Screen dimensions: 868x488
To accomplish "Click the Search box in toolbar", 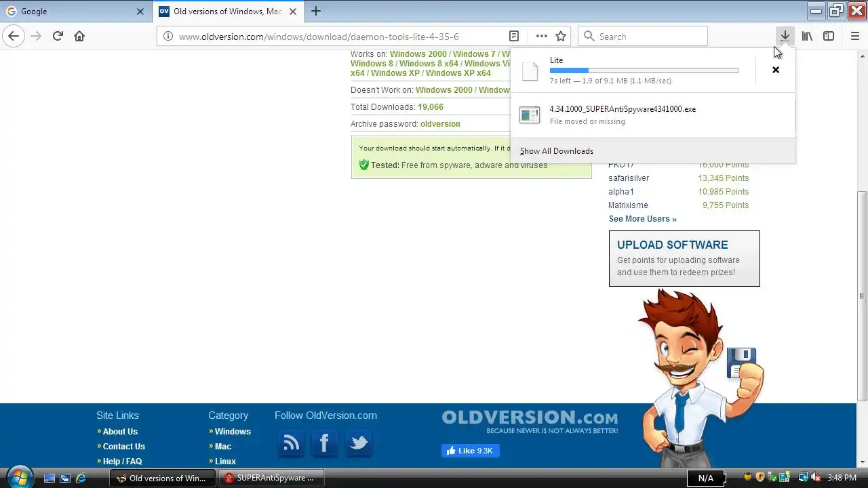I will 642,36.
